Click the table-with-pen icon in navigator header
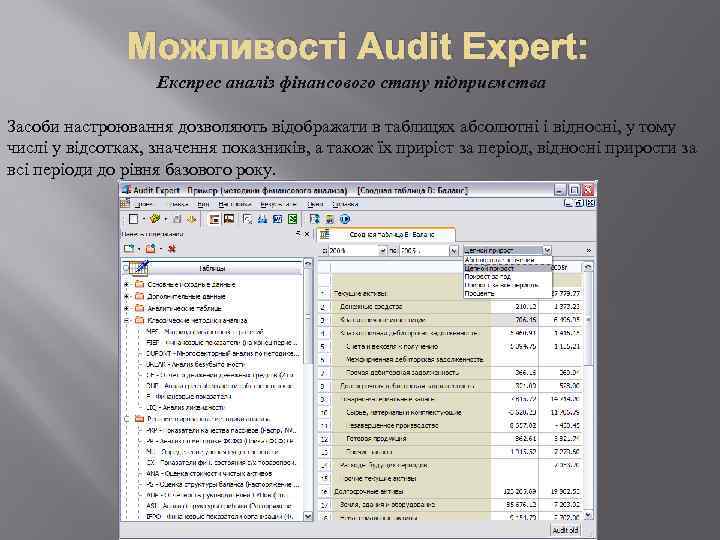 [x=139, y=267]
